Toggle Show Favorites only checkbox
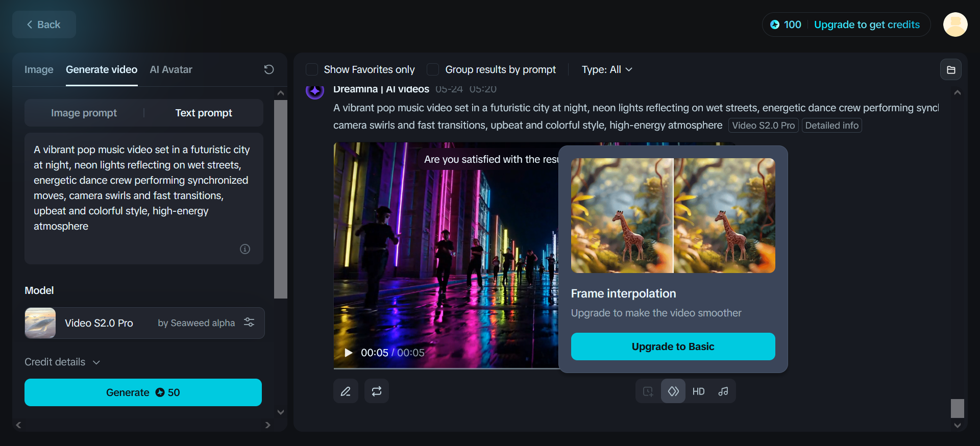The height and width of the screenshot is (446, 980). (312, 69)
